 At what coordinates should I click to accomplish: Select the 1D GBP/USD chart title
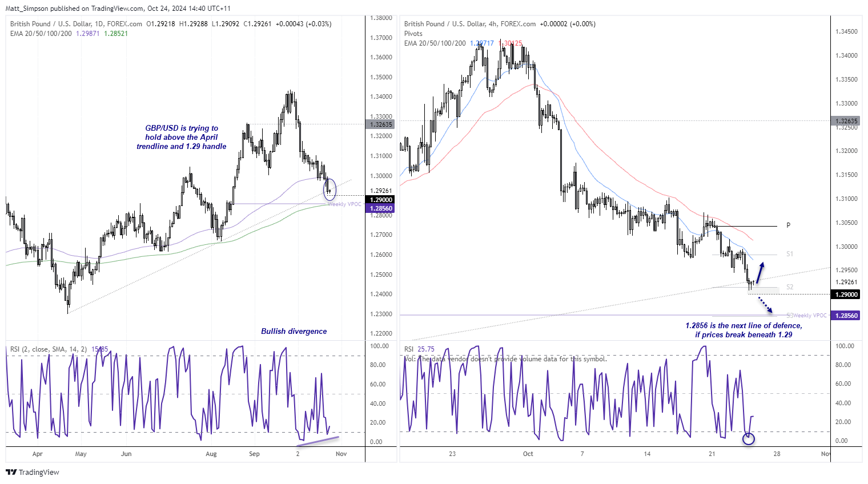(x=76, y=24)
